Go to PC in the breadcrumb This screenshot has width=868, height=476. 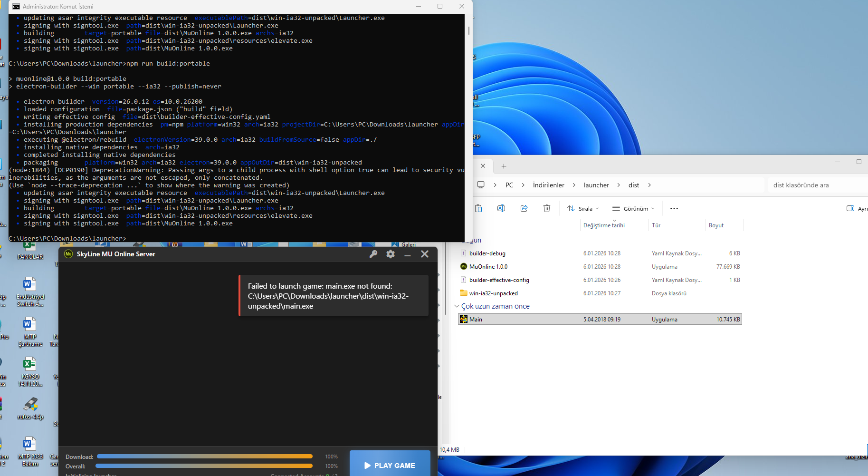click(x=509, y=185)
